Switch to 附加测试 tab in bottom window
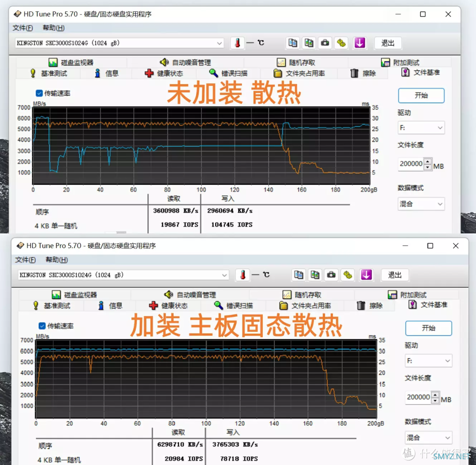 coord(407,295)
